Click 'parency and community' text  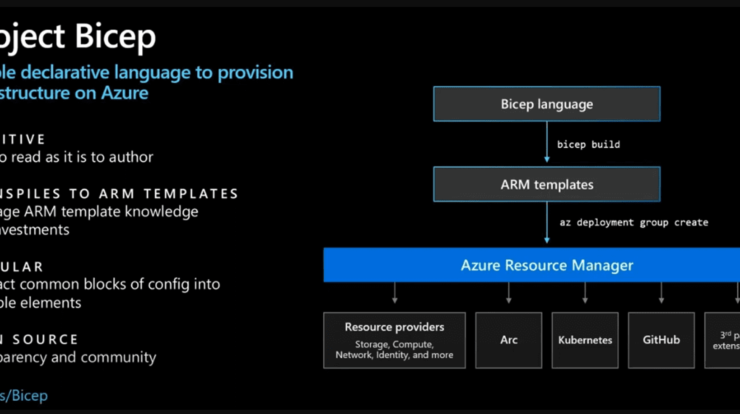(78, 357)
